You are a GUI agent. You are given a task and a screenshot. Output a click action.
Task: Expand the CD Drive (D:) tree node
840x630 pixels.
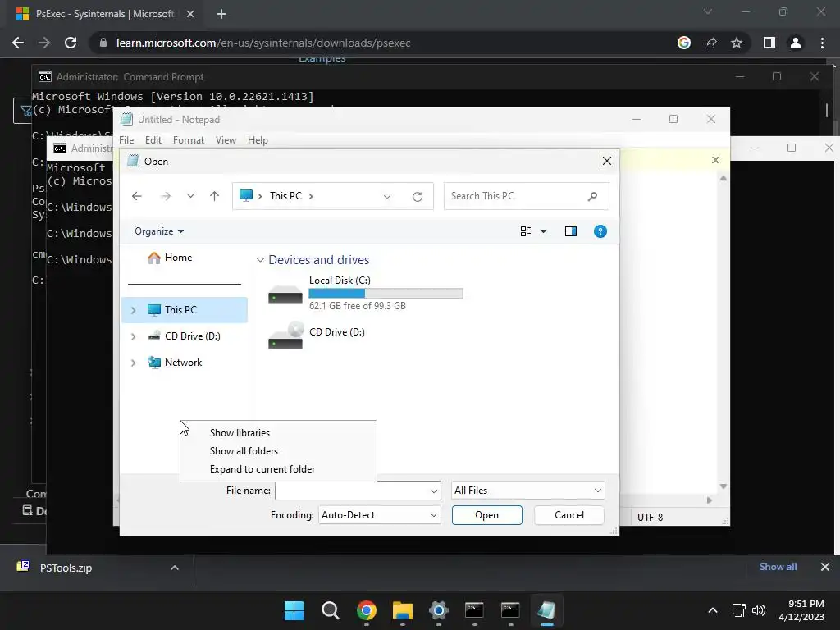(134, 336)
